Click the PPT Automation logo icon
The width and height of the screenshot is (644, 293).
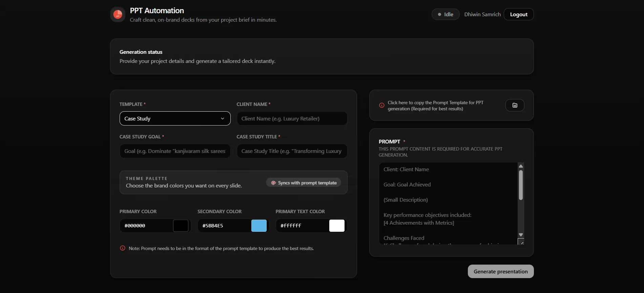pyautogui.click(x=118, y=14)
